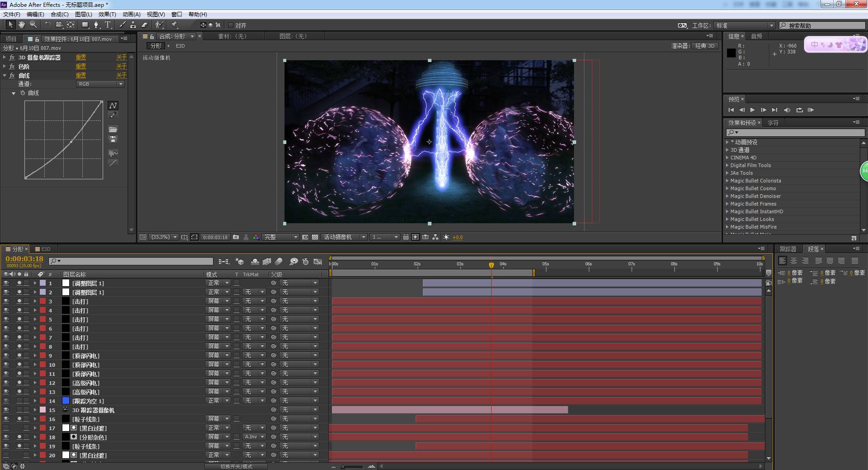
Task: Open the 合成(C) menu
Action: tap(59, 14)
